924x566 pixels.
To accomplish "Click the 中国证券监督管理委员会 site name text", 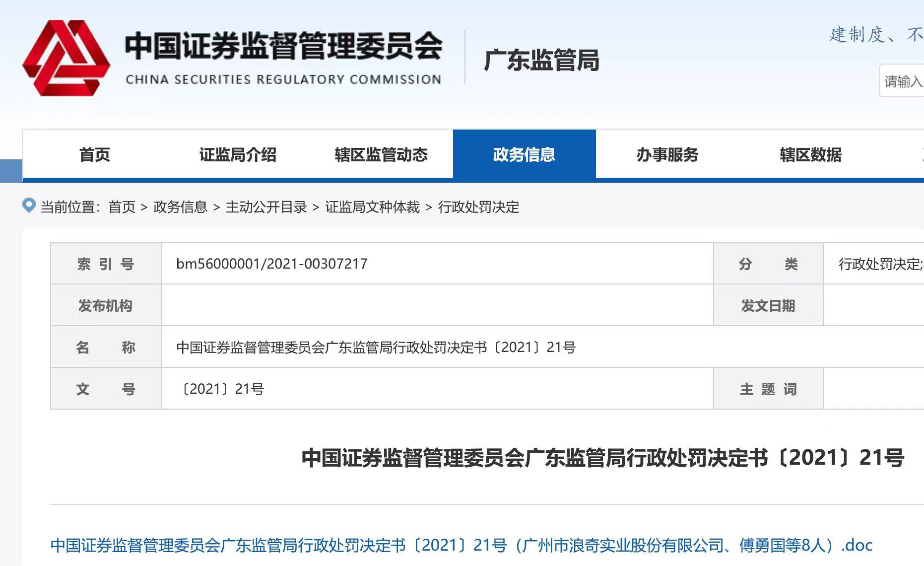I will [x=283, y=46].
